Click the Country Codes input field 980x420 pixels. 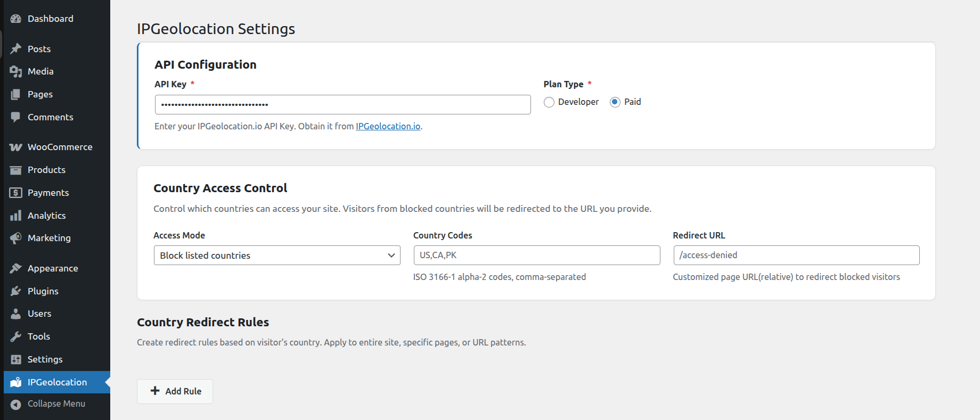(x=537, y=256)
